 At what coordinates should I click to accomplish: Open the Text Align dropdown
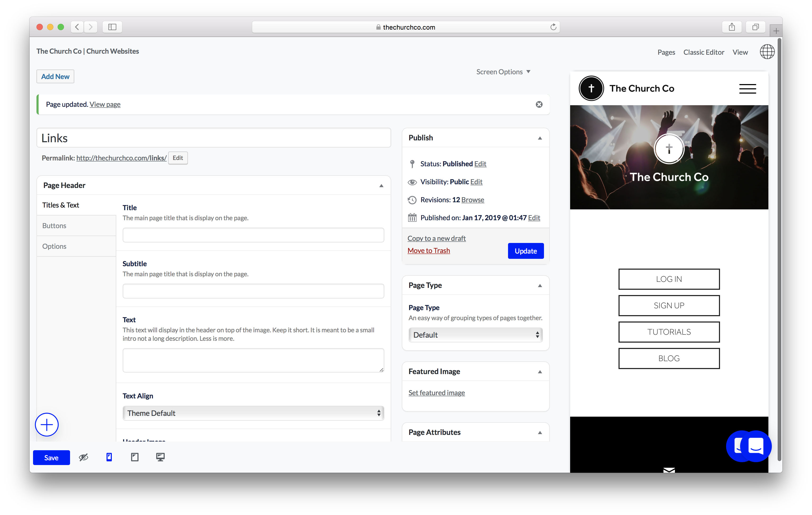(x=253, y=413)
